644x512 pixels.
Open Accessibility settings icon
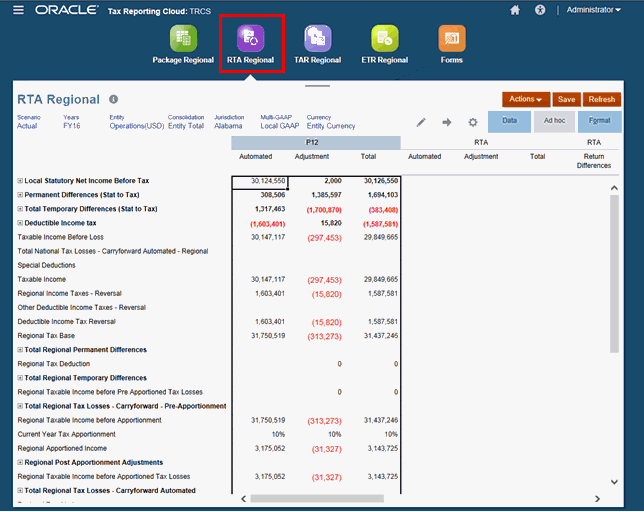click(x=540, y=10)
